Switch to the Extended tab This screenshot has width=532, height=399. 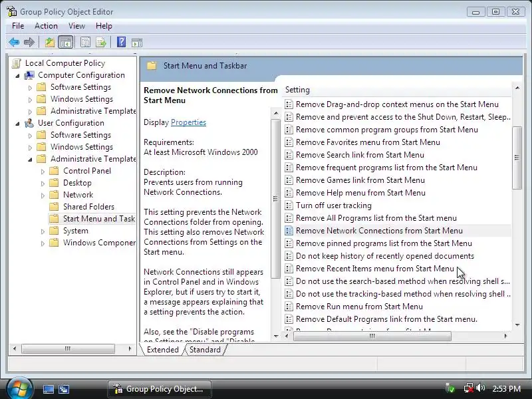[162, 350]
